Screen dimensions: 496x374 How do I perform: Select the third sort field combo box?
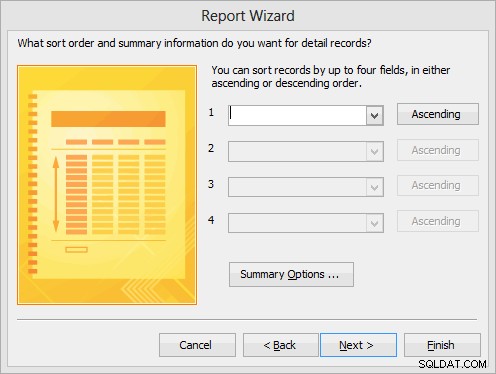point(306,187)
